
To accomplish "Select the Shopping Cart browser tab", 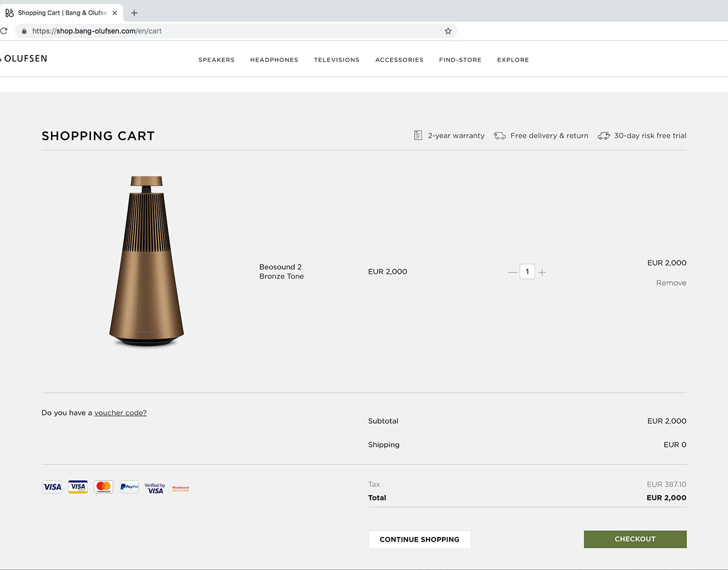I will point(62,13).
